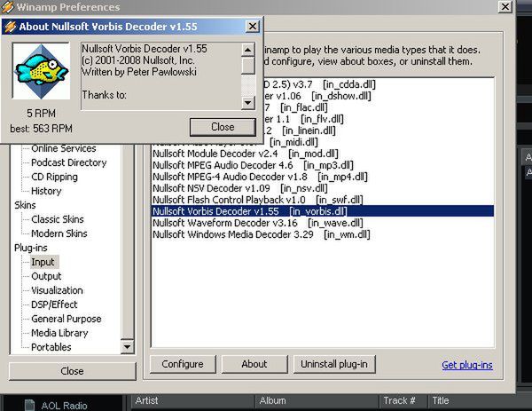Select the Skins category

(x=25, y=205)
